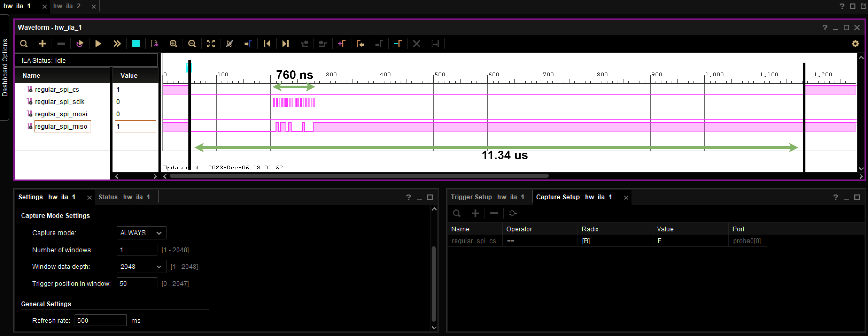The height and width of the screenshot is (336, 868).
Task: Open waveform settings gear
Action: [855, 44]
